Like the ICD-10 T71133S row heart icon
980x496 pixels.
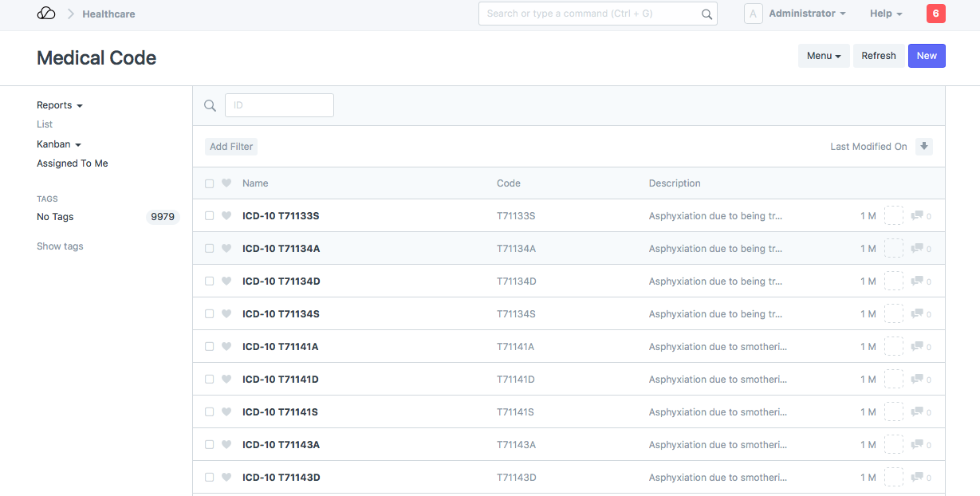226,216
